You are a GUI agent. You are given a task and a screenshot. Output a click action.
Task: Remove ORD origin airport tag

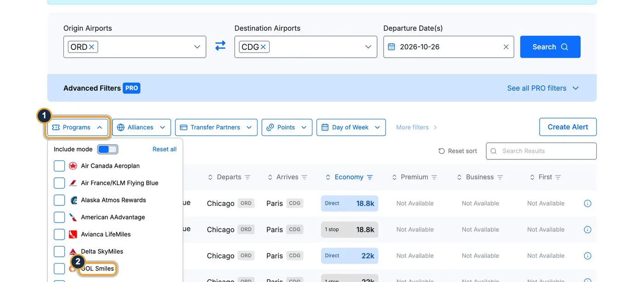92,47
